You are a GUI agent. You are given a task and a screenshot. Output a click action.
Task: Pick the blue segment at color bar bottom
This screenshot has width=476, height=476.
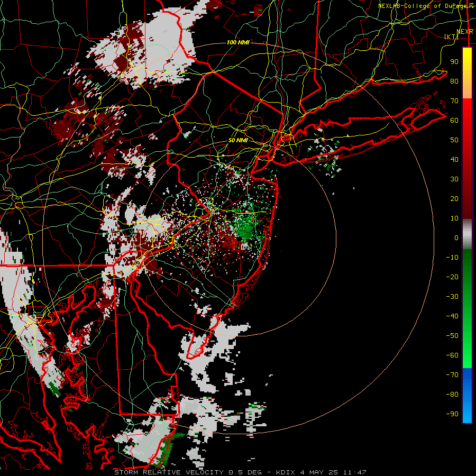(467, 396)
